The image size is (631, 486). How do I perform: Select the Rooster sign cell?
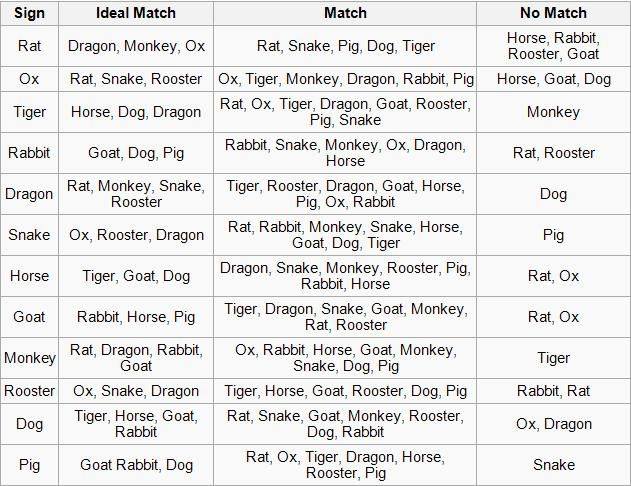click(x=29, y=391)
